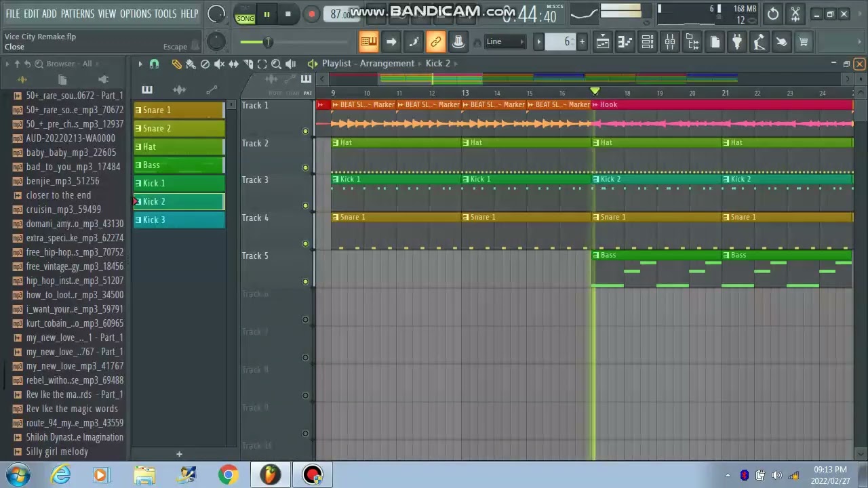The width and height of the screenshot is (868, 488).
Task: Open the Playlist view from main toolbar
Action: (x=603, y=42)
